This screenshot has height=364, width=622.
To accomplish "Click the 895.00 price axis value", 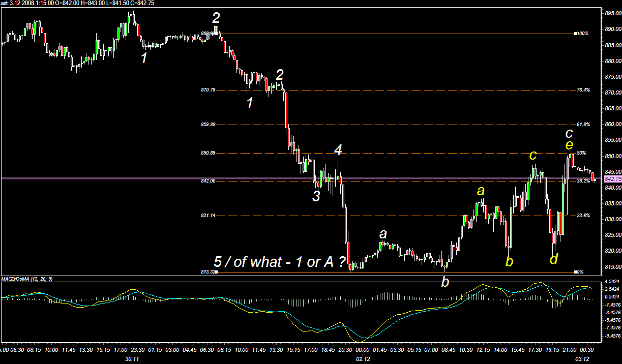I will [612, 14].
